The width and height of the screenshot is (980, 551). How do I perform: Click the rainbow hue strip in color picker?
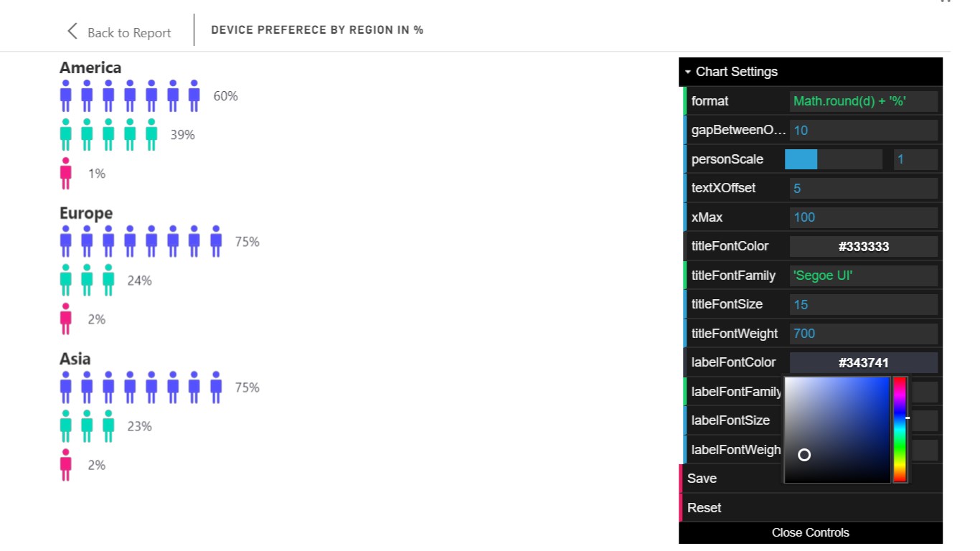[x=900, y=429]
